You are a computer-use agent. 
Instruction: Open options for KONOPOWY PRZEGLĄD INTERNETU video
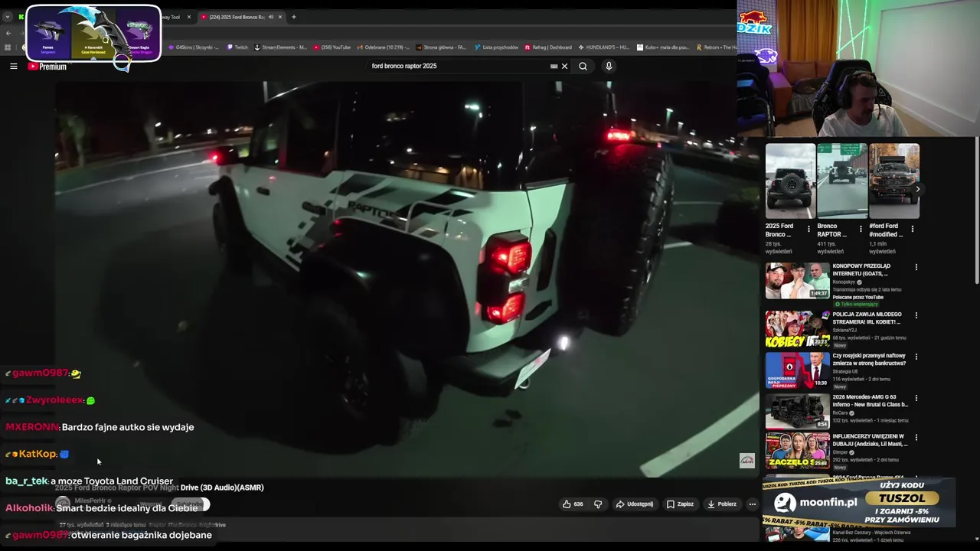916,267
